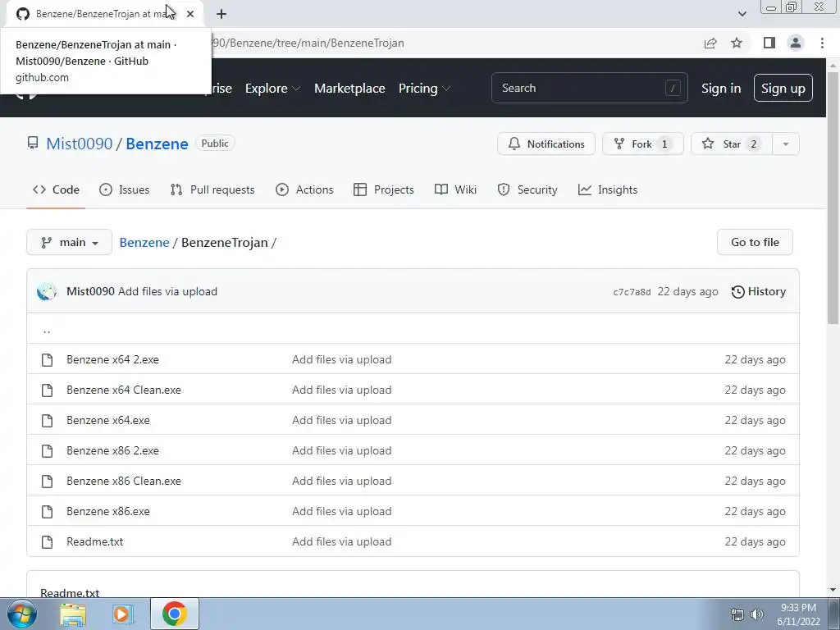Click file icon next to Benzene x64 2.exe

coord(47,360)
